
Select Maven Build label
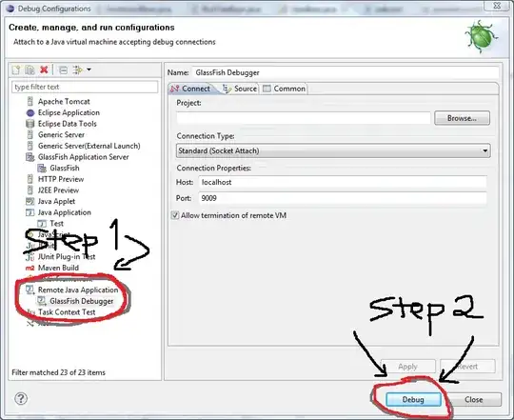pyautogui.click(x=58, y=268)
